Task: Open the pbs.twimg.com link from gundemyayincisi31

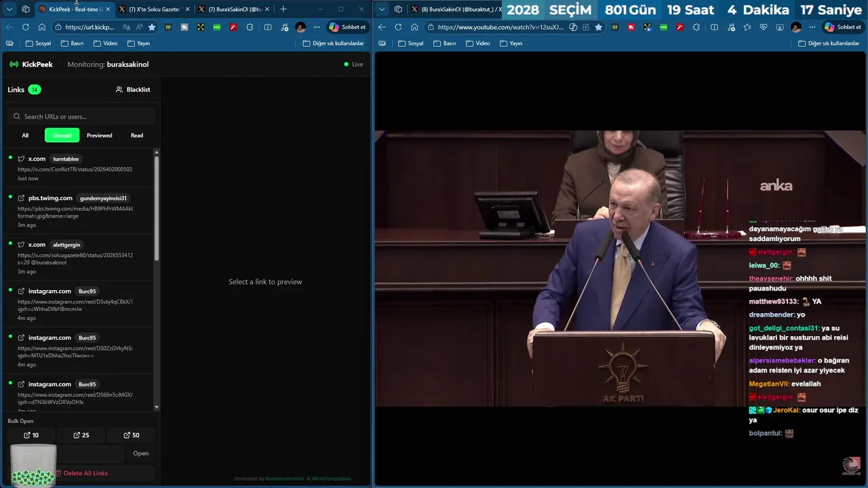Action: tap(78, 211)
